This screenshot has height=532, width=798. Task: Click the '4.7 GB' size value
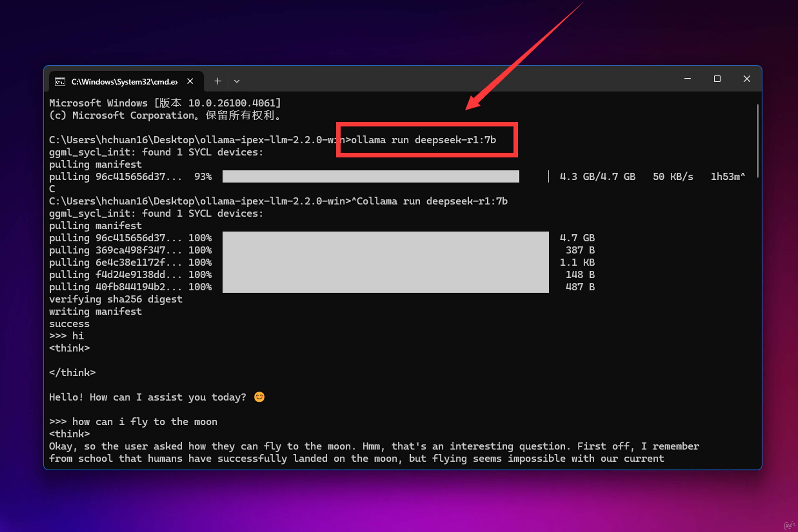tap(577, 238)
